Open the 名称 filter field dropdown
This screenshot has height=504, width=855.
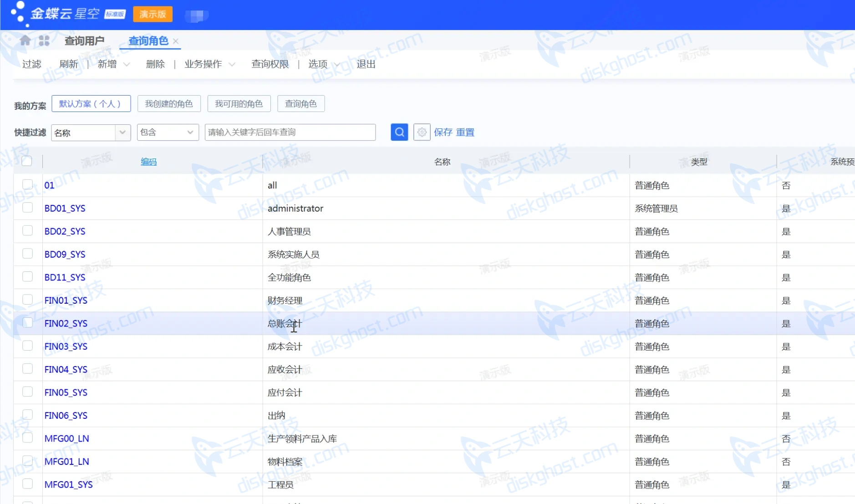click(122, 132)
